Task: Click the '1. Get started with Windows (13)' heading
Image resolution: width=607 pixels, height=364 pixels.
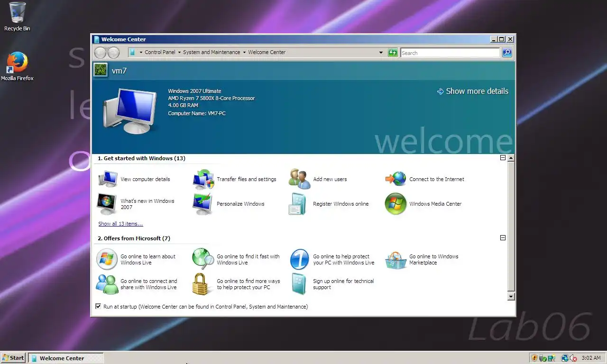Action: (141, 158)
